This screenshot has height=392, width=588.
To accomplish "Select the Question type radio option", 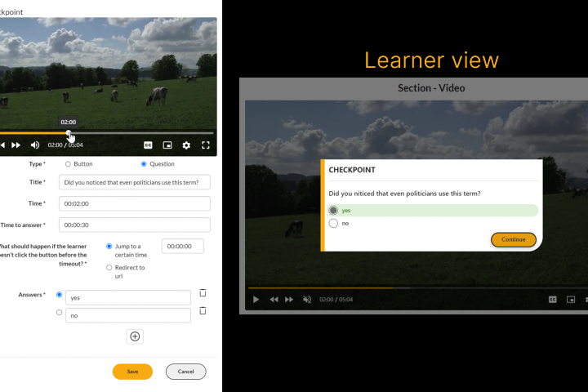I will tap(144, 164).
